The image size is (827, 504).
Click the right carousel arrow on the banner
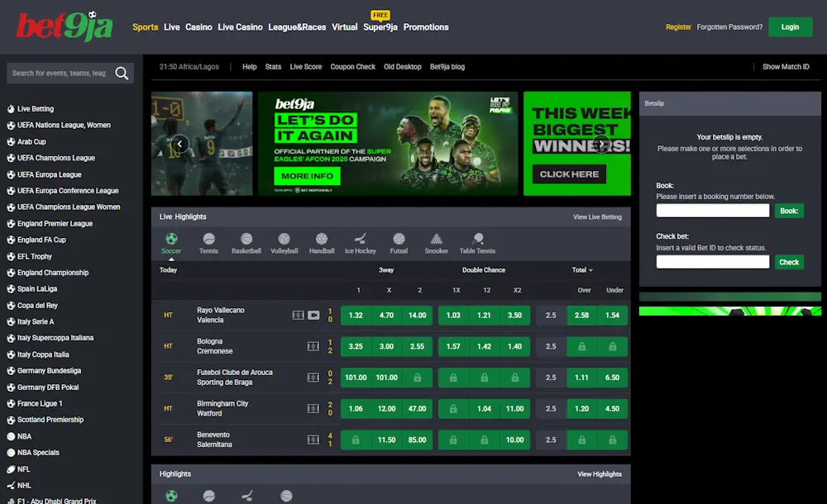coord(602,142)
